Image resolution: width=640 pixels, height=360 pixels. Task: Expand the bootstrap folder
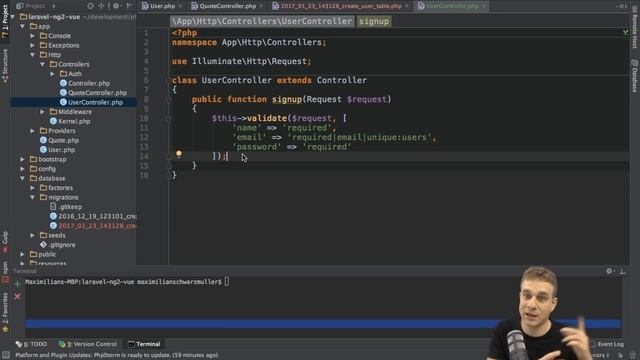click(23, 159)
